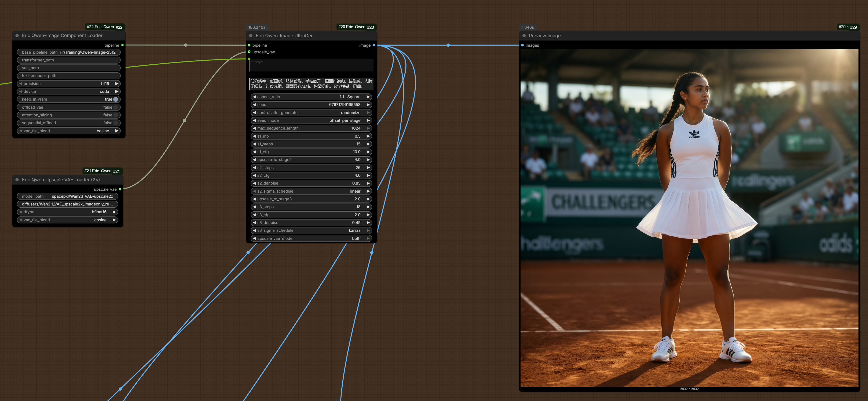Collapse the Preview Image node dot
Viewport: 868px width, 401px height.
tap(524, 36)
